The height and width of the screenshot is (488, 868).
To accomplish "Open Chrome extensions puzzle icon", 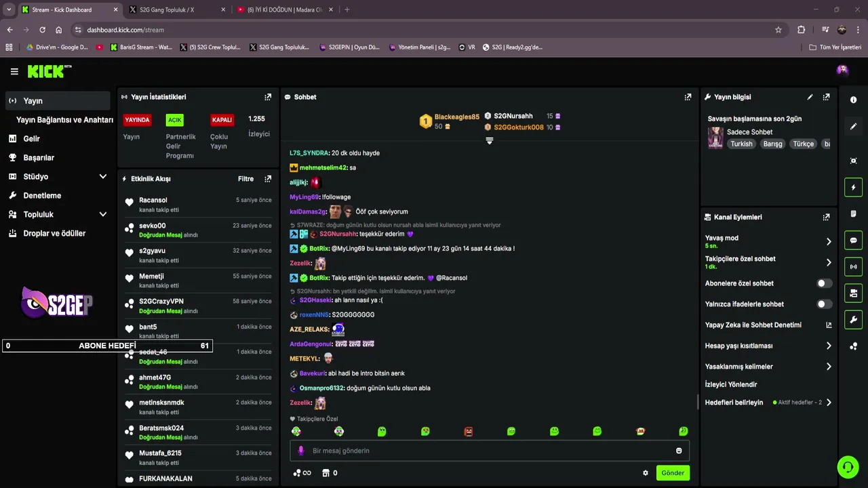I will (x=801, y=30).
